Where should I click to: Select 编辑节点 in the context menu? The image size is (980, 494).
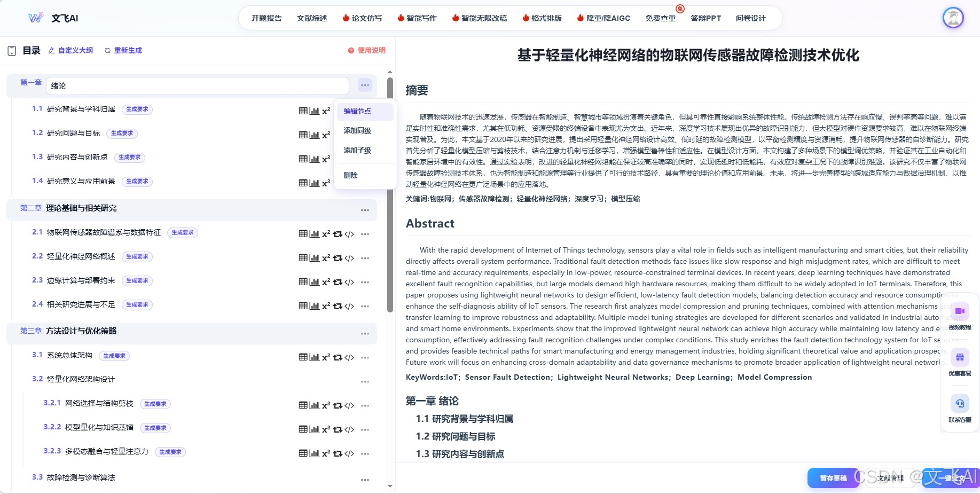tap(365, 111)
